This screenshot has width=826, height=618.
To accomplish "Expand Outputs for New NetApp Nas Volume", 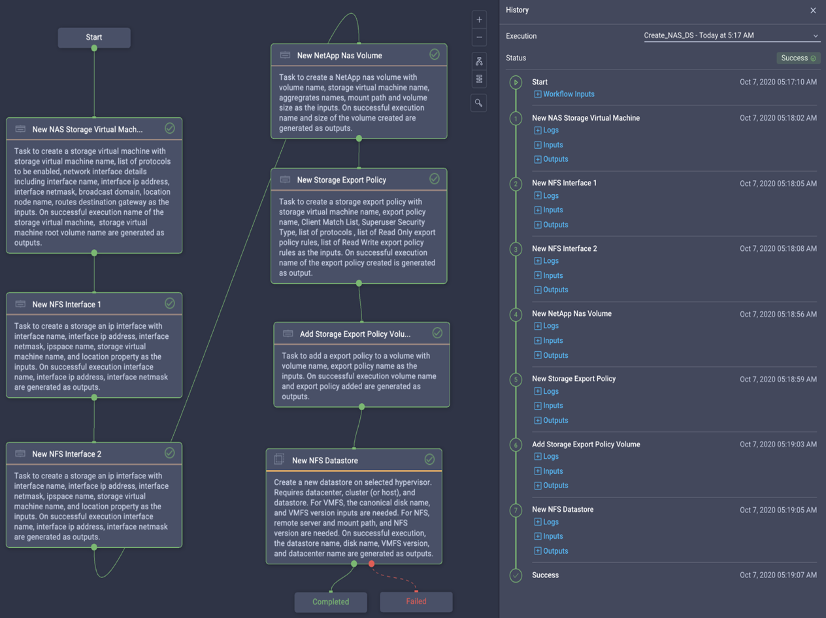I will (x=551, y=356).
